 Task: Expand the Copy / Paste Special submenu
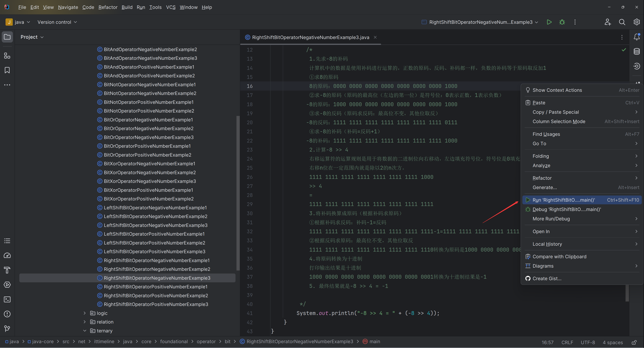point(582,112)
